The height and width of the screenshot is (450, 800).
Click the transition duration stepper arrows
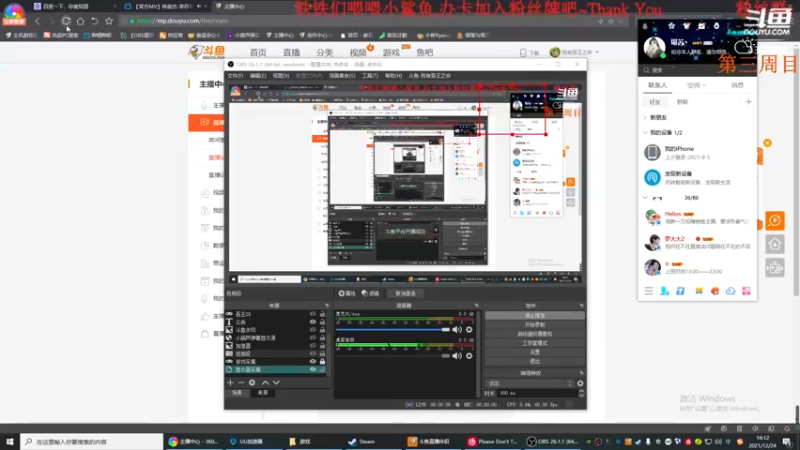[x=581, y=393]
